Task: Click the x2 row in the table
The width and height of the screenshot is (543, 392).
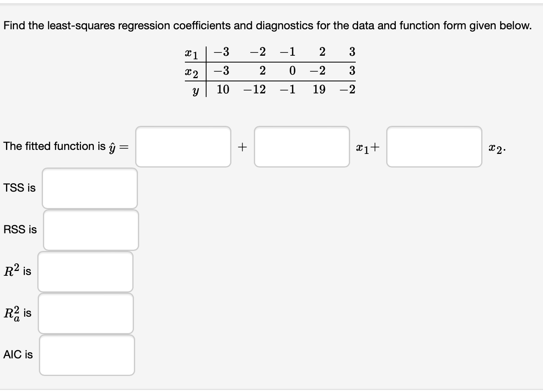Action: pos(281,71)
